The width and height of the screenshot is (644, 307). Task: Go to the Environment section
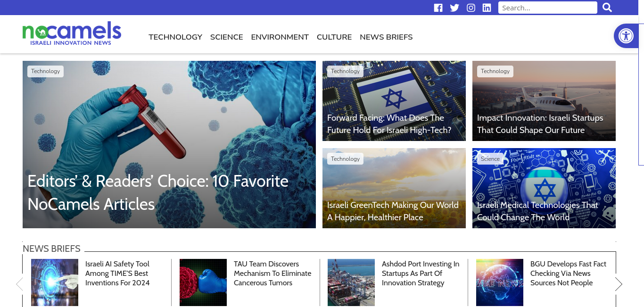280,37
